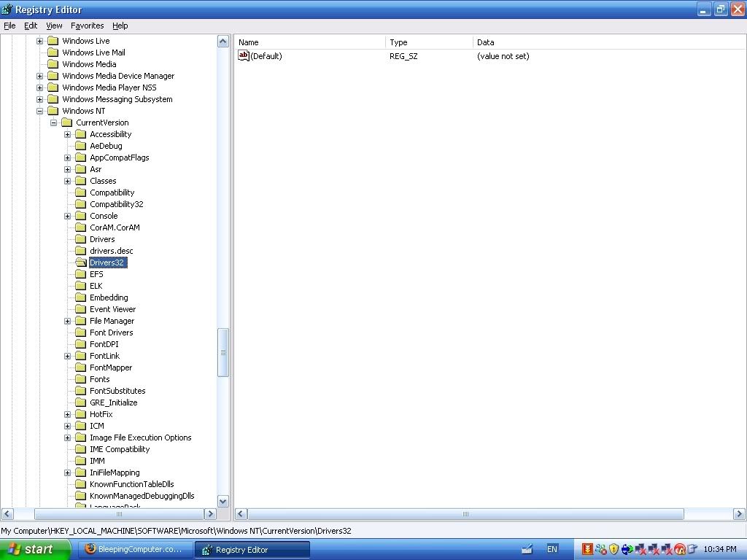Open the File menu

[x=9, y=26]
